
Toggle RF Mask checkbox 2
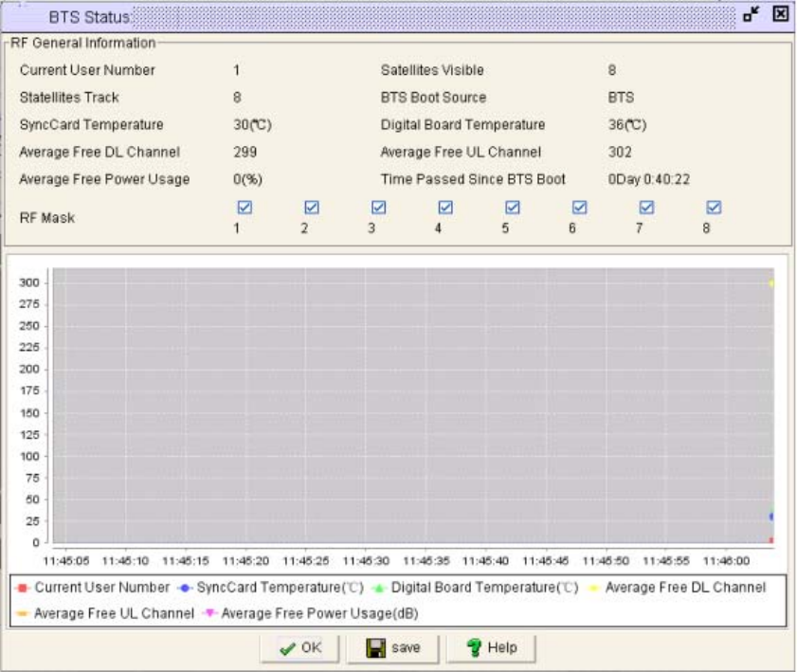click(311, 208)
